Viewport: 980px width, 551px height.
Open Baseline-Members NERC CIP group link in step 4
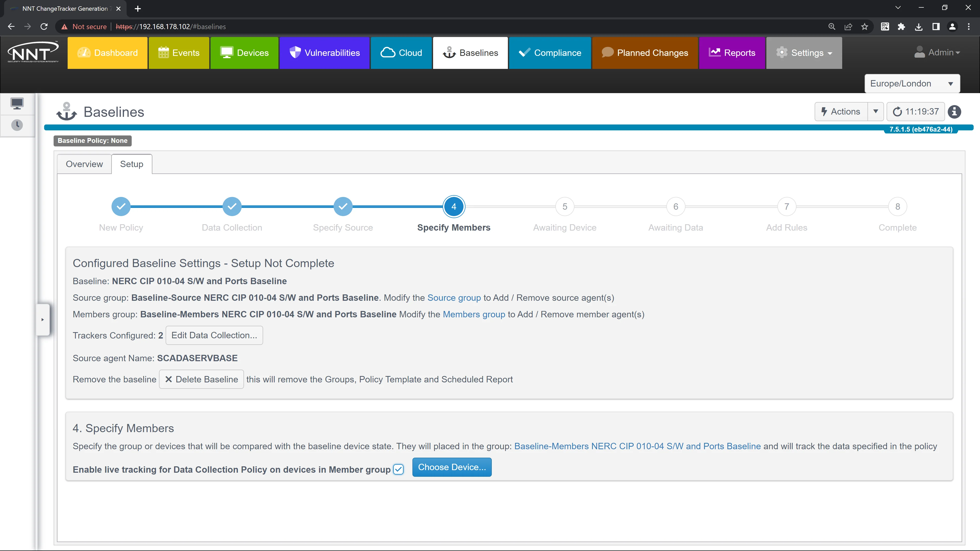pyautogui.click(x=637, y=446)
